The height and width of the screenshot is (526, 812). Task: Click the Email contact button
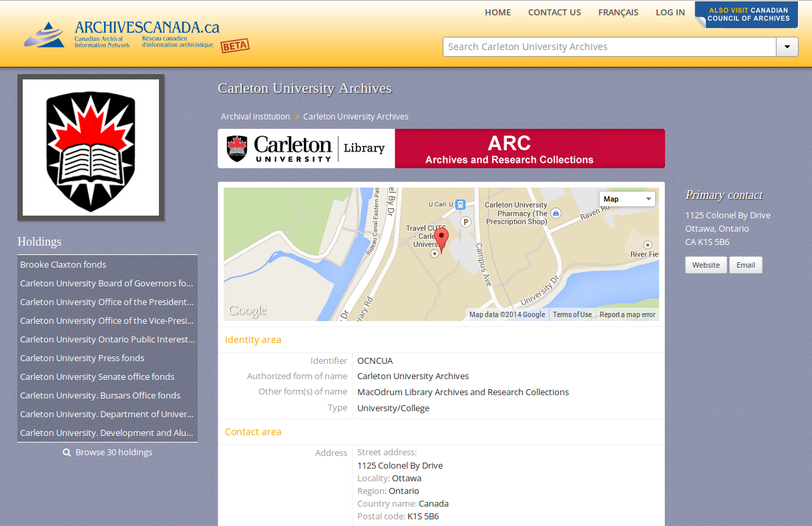(745, 264)
